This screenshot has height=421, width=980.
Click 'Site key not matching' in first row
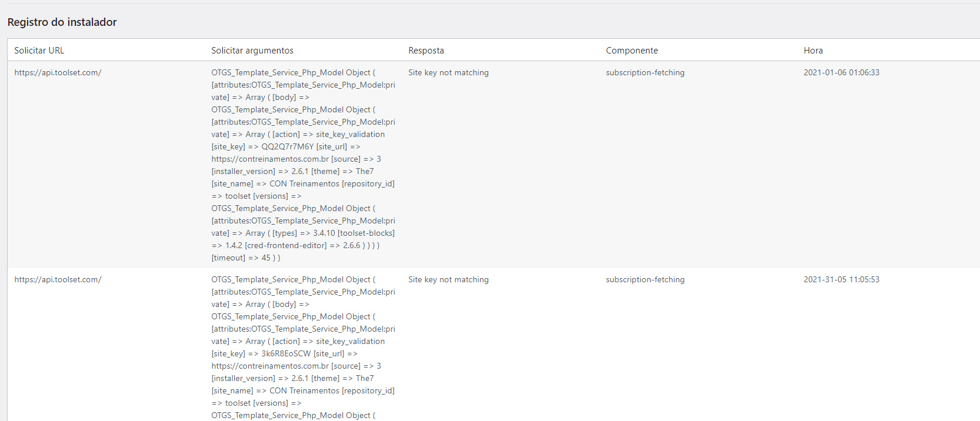pyautogui.click(x=448, y=73)
